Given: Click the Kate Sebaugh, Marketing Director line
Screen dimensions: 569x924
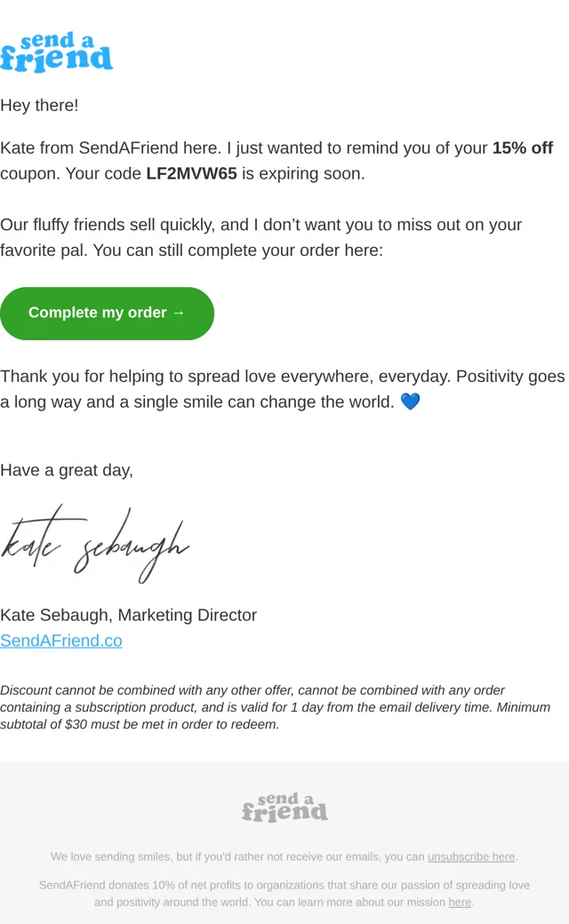Looking at the screenshot, I should pyautogui.click(x=129, y=615).
